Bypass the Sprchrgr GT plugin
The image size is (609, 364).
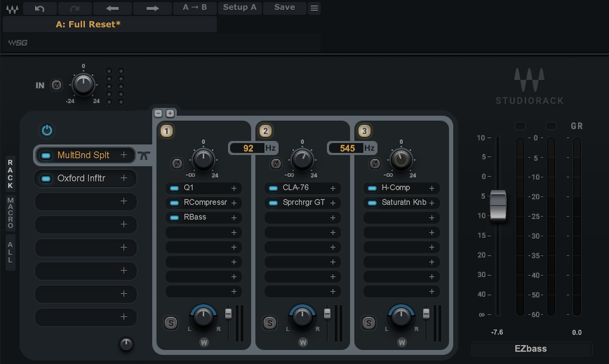tap(273, 203)
